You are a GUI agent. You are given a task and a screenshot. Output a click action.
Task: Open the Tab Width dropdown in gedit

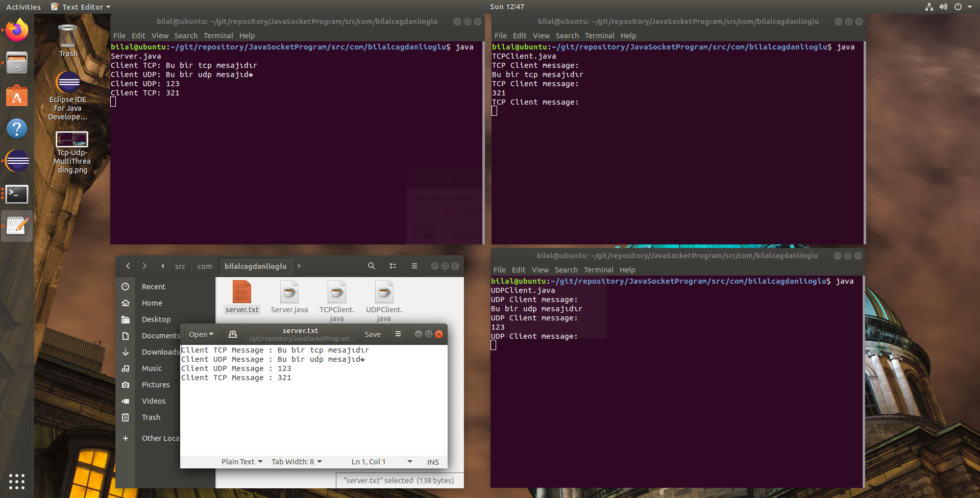[296, 461]
